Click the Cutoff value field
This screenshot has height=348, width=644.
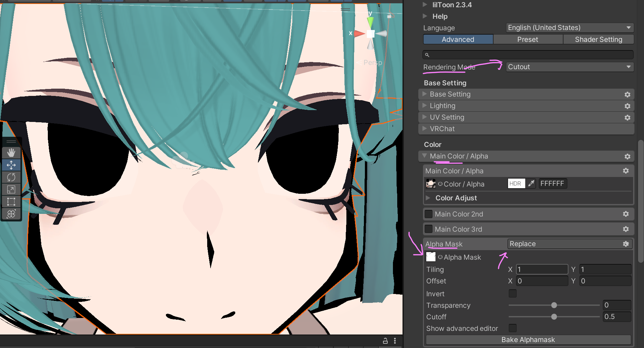coord(617,317)
